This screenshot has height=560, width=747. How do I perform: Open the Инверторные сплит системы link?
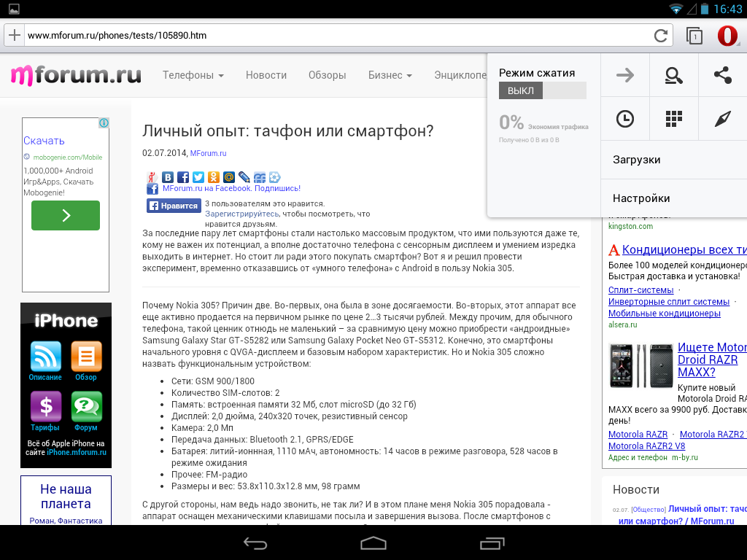pyautogui.click(x=669, y=301)
